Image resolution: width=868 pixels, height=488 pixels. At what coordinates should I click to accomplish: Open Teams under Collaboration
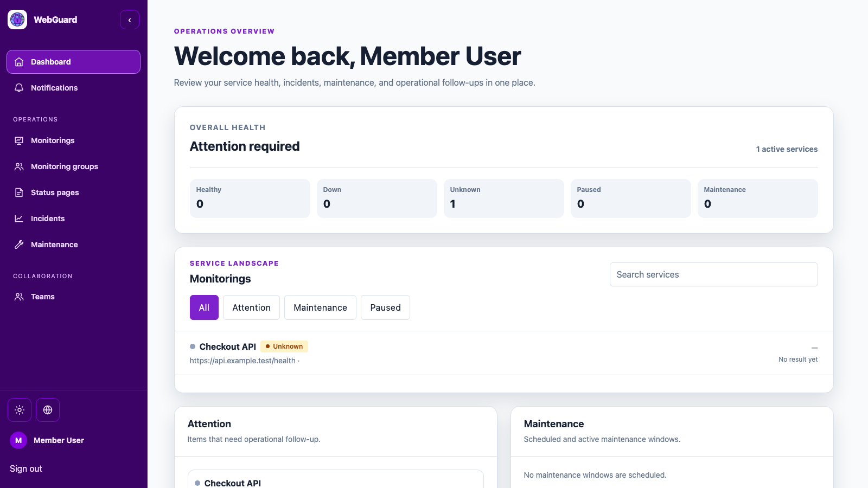73,297
